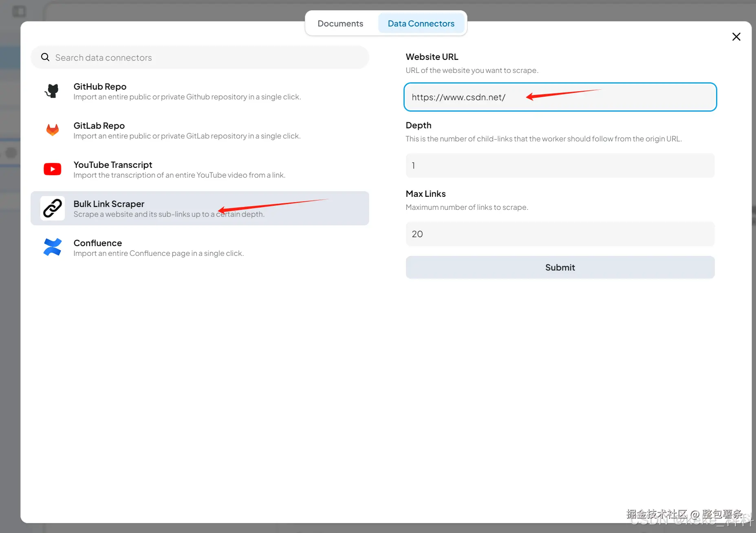The width and height of the screenshot is (756, 533).
Task: Open the GitLab Repo connector
Action: tap(200, 130)
